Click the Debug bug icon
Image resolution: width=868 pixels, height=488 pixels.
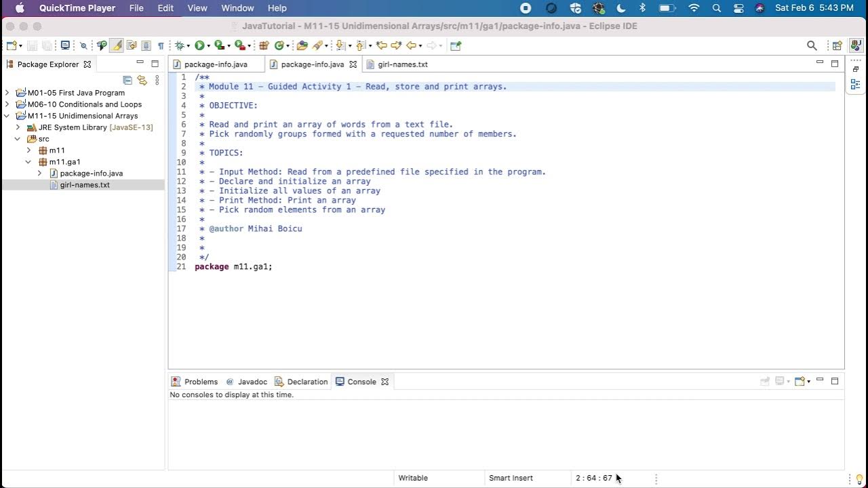[180, 45]
